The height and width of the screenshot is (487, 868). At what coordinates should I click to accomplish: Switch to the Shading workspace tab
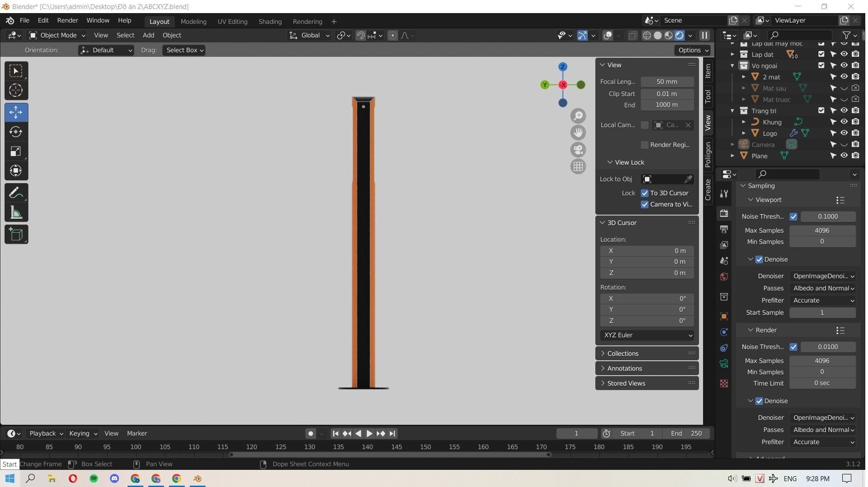point(270,21)
